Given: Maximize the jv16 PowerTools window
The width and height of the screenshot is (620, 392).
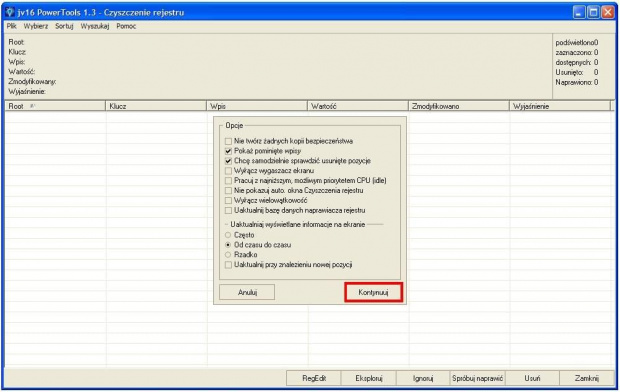Looking at the screenshot, I should click(594, 13).
